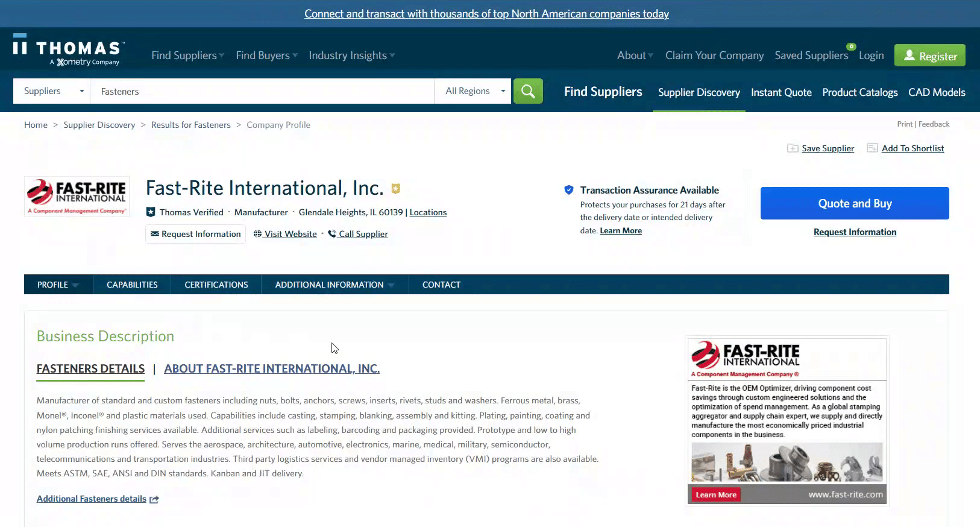Select the Supplier Discovery navigation tab
Screen dimensions: 980x527
point(699,92)
